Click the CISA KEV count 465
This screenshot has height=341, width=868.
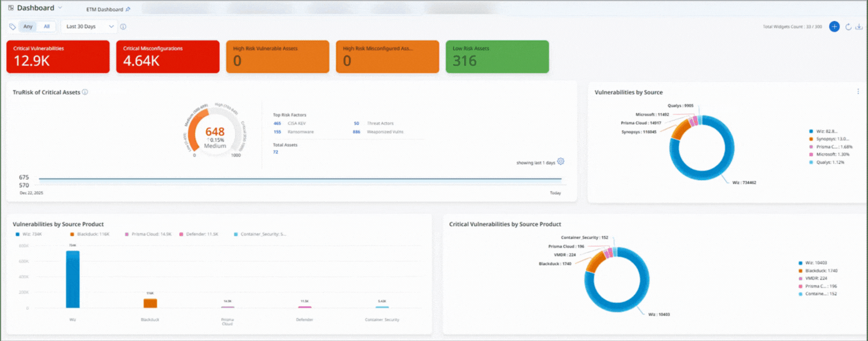click(x=277, y=123)
